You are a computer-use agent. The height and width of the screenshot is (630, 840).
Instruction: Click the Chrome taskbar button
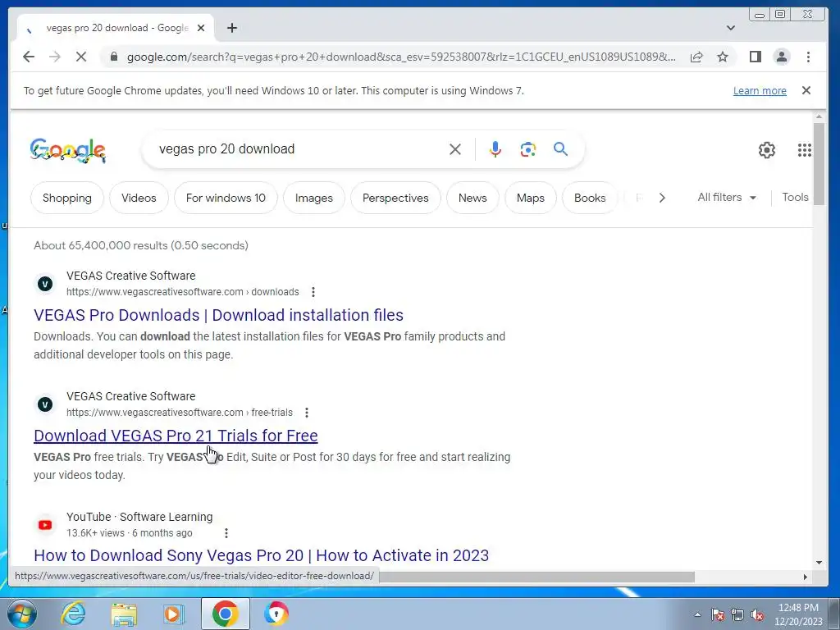pyautogui.click(x=225, y=614)
